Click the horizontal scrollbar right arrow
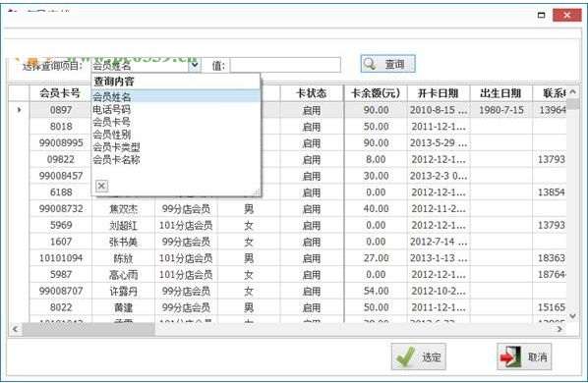Viewport: 588px width, 383px height. coord(559,329)
